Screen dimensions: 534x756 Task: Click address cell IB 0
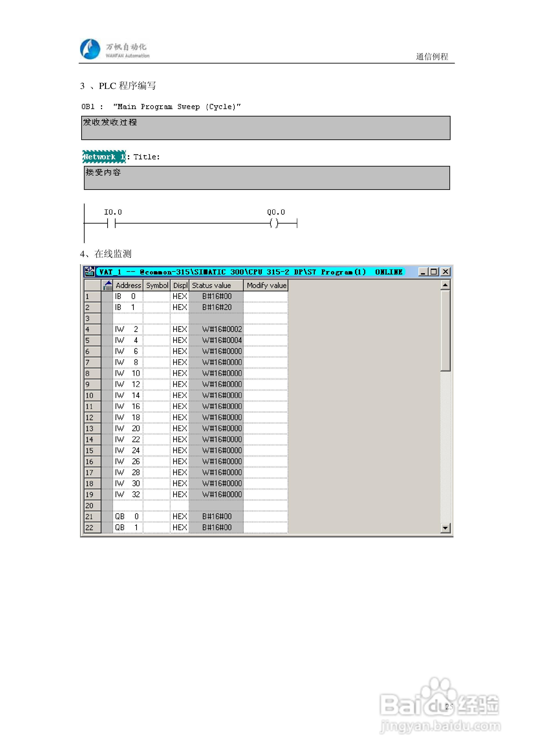(x=128, y=296)
